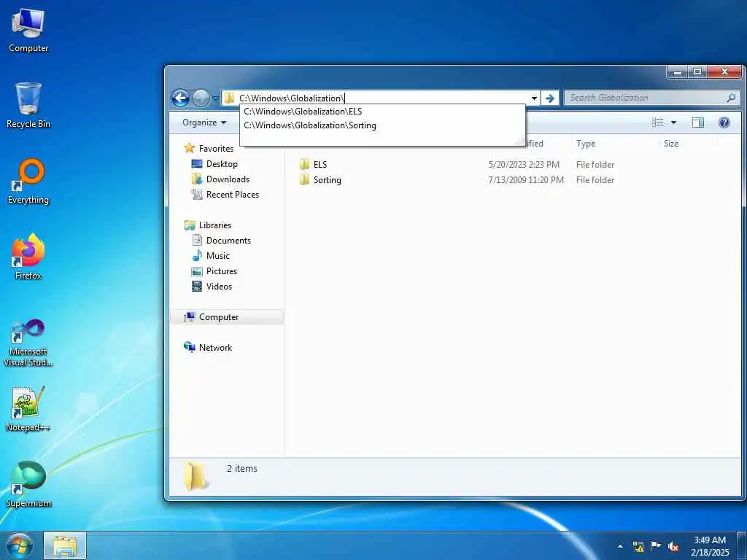The width and height of the screenshot is (747, 560).
Task: Click inside the address bar path text
Action: (292, 98)
